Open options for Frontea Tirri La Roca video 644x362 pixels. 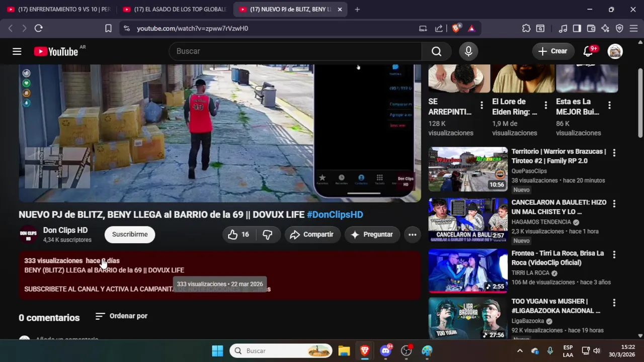pos(614,255)
